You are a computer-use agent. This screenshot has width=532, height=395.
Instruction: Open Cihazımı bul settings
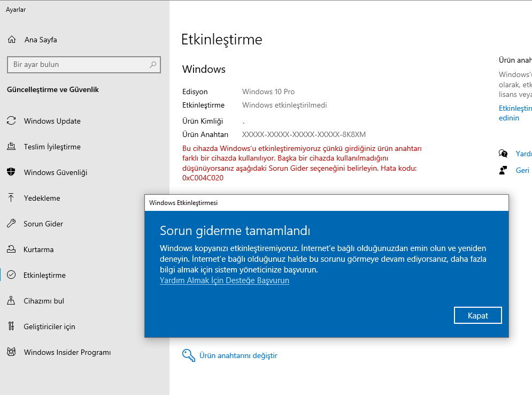tap(44, 301)
